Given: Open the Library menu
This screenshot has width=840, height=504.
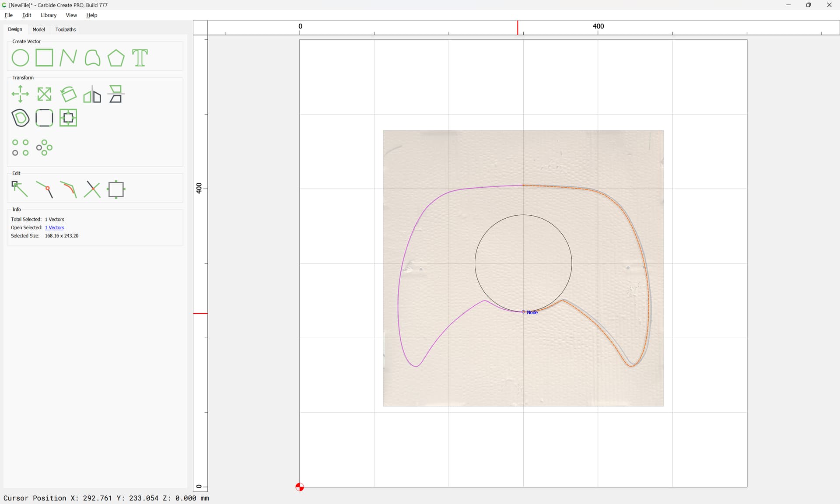Looking at the screenshot, I should click(x=49, y=15).
